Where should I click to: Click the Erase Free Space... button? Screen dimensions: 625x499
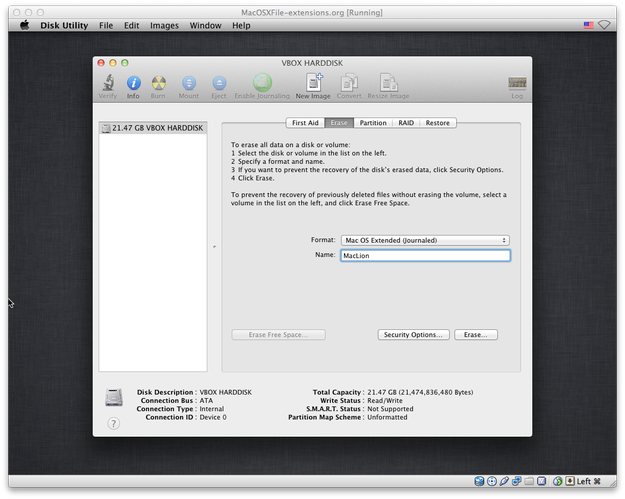tap(278, 335)
